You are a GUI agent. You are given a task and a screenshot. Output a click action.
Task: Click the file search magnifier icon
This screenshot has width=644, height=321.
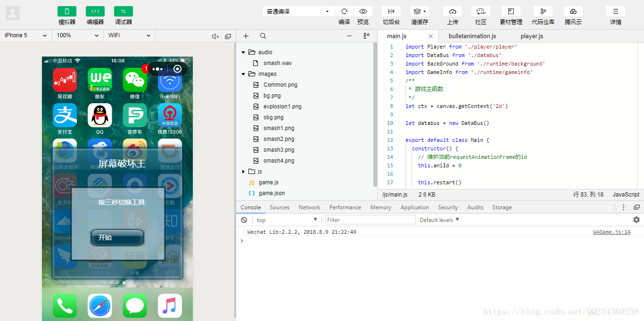(x=263, y=36)
